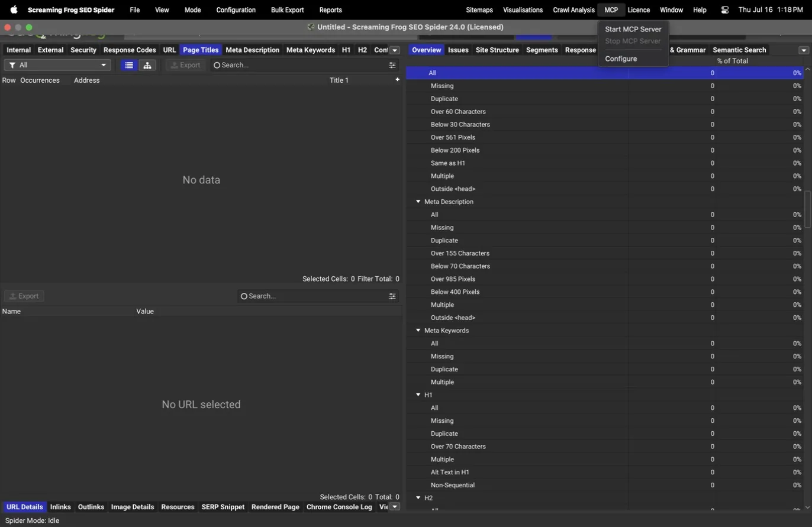Open the Outlinks tab
The height and width of the screenshot is (527, 812).
tap(91, 507)
